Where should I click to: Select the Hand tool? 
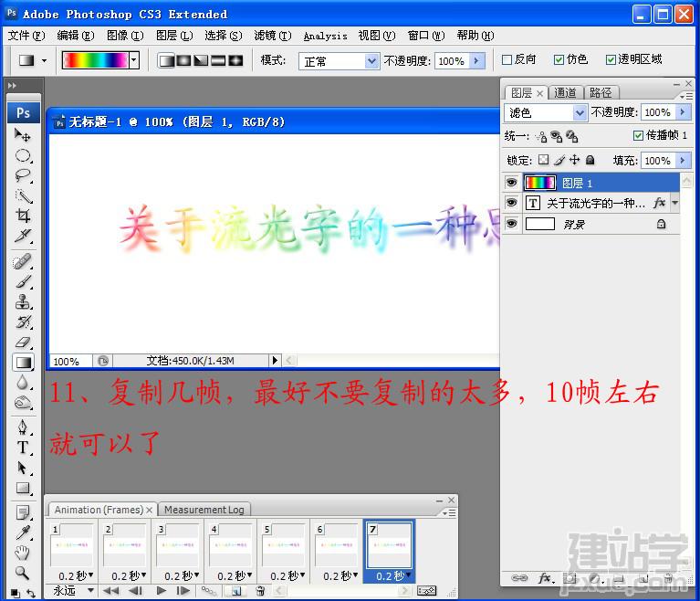[22, 553]
